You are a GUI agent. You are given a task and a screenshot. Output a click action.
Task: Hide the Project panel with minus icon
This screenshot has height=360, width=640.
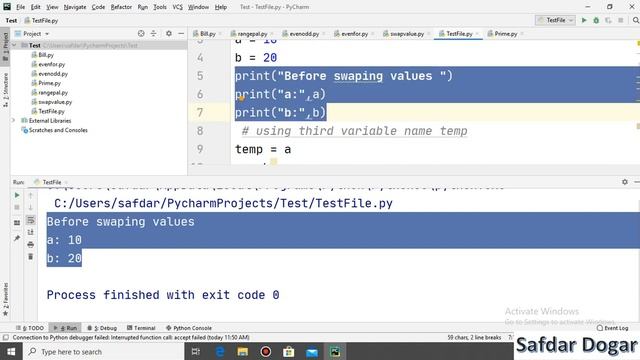181,33
